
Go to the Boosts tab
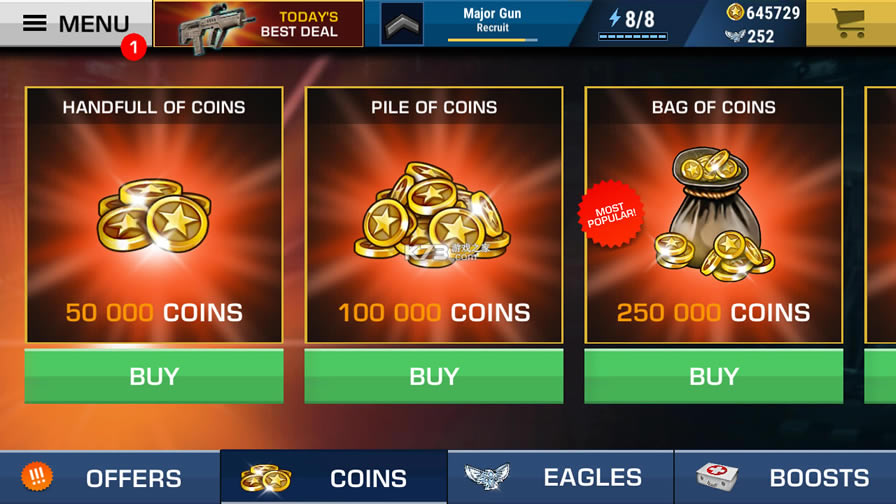point(786,478)
